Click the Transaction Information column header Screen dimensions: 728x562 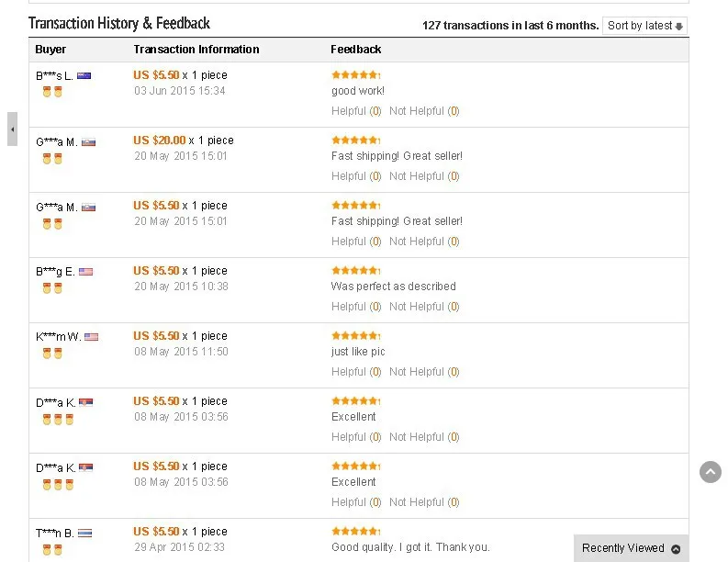tap(196, 50)
